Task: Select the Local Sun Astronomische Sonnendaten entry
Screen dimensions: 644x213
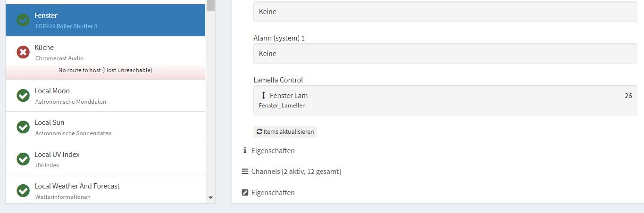Action: 106,127
